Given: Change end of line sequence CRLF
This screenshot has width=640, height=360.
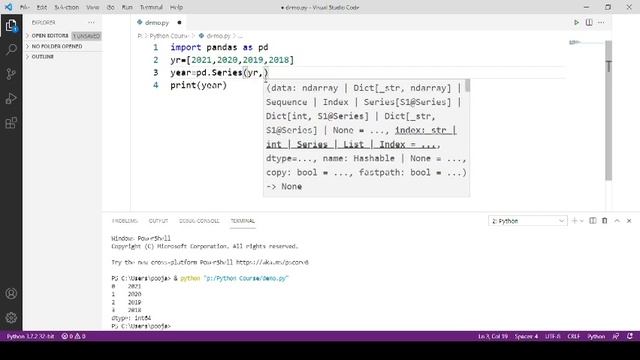Looking at the screenshot, I should pos(573,336).
